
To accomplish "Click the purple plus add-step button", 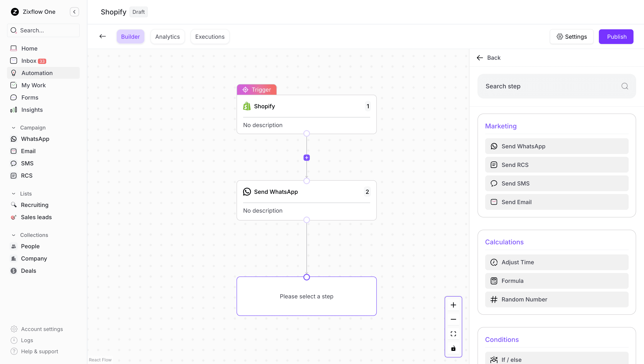I will [306, 158].
